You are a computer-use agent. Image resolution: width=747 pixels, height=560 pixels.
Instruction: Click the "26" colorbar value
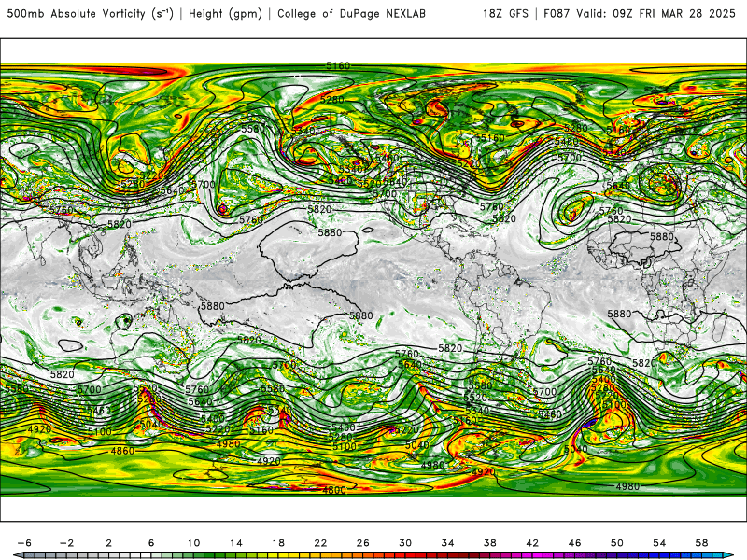[363, 543]
